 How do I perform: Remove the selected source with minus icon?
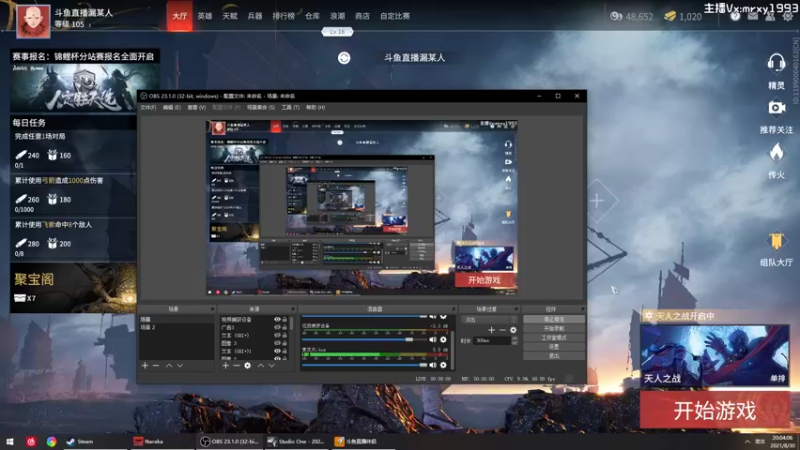click(236, 365)
